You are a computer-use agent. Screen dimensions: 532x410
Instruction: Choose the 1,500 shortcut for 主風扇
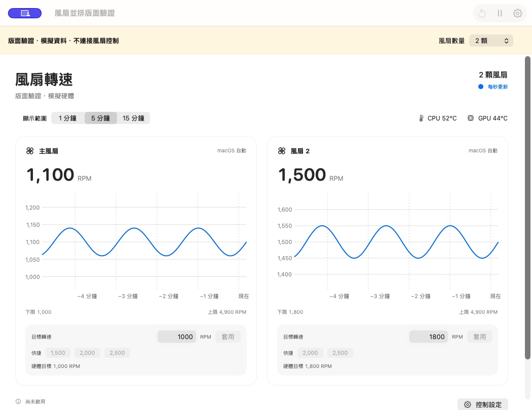(x=58, y=353)
